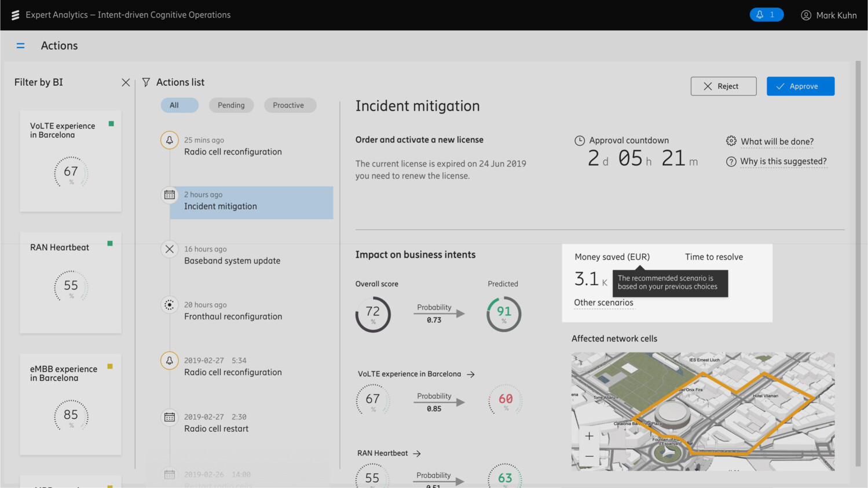Click the X icon beside Baseband system update
This screenshot has height=488, width=868.
[x=169, y=249]
